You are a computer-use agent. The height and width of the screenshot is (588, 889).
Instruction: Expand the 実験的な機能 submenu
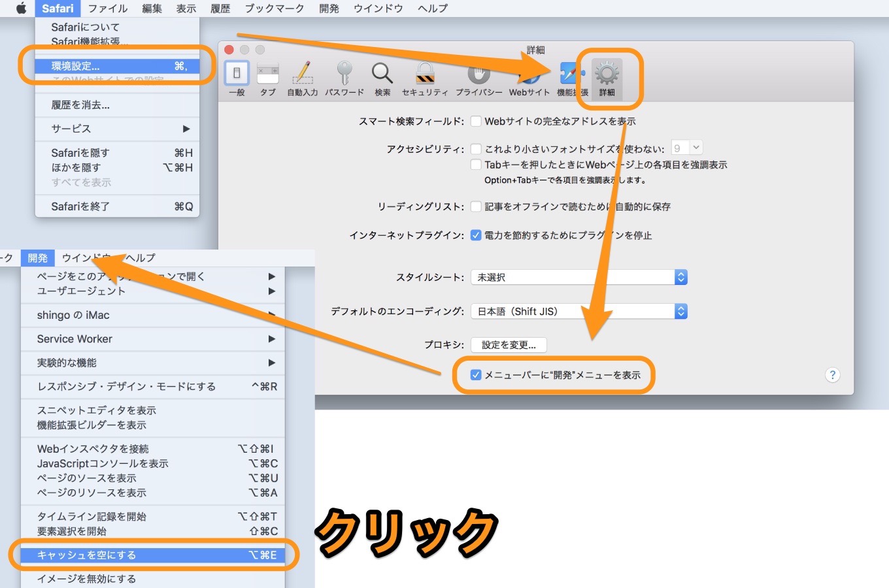click(x=153, y=363)
